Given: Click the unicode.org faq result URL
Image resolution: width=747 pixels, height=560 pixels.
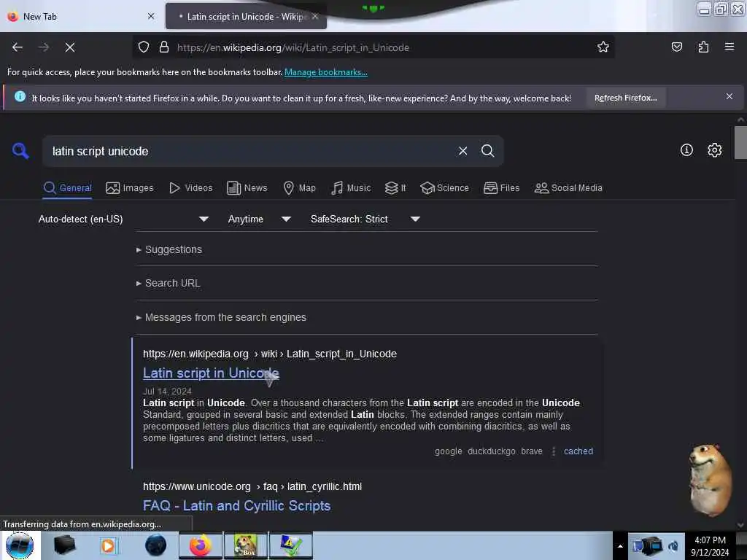Looking at the screenshot, I should tap(252, 486).
